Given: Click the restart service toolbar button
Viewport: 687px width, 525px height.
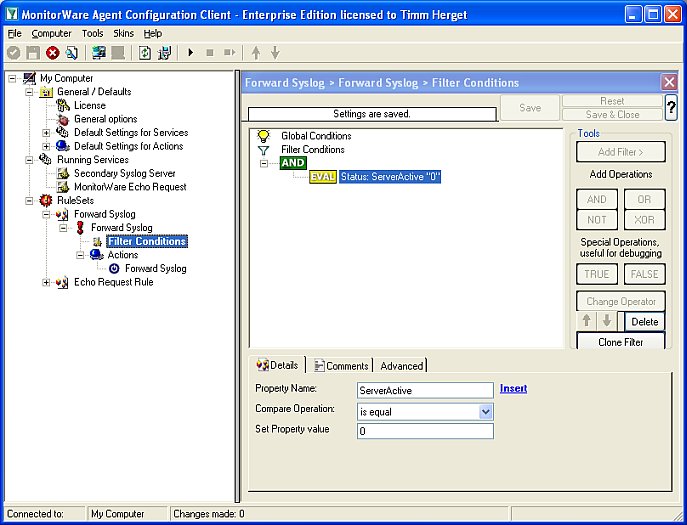Looking at the screenshot, I should 230,53.
